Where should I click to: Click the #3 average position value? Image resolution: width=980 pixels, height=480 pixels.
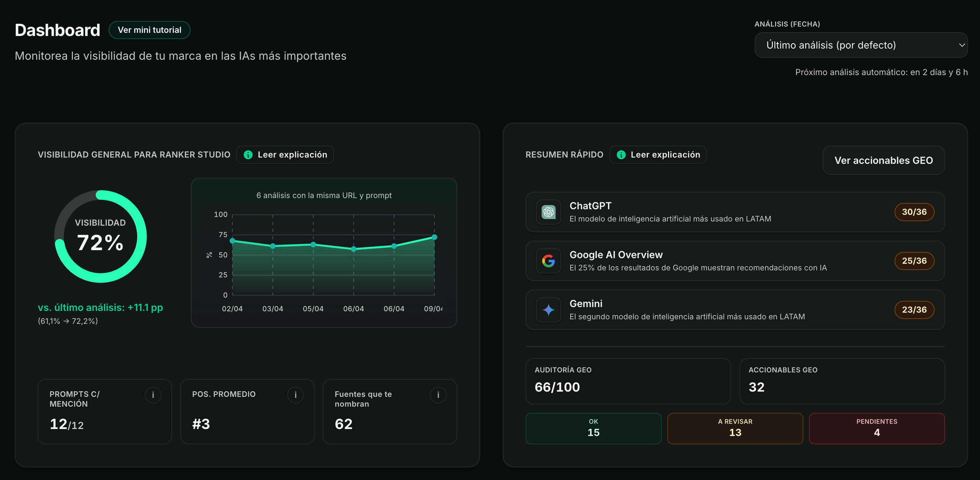coord(201,424)
